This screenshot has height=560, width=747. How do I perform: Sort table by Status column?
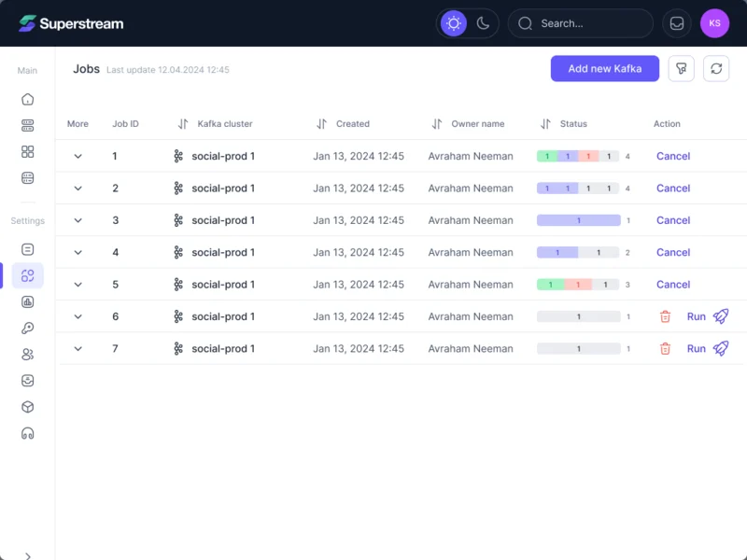click(545, 124)
